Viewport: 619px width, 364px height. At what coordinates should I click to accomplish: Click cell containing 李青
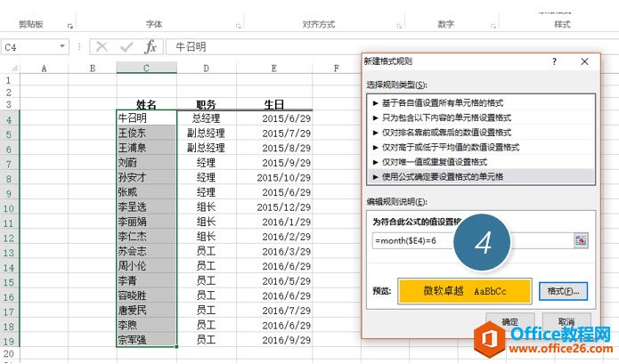146,281
